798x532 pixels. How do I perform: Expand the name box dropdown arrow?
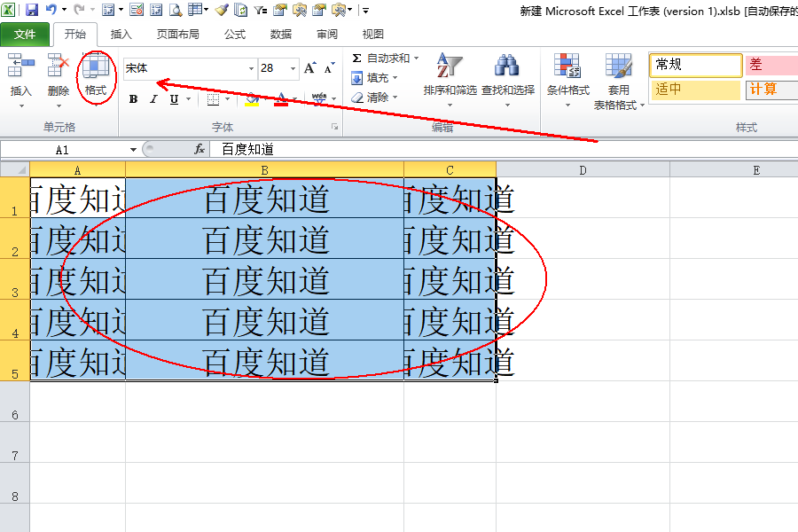click(133, 150)
